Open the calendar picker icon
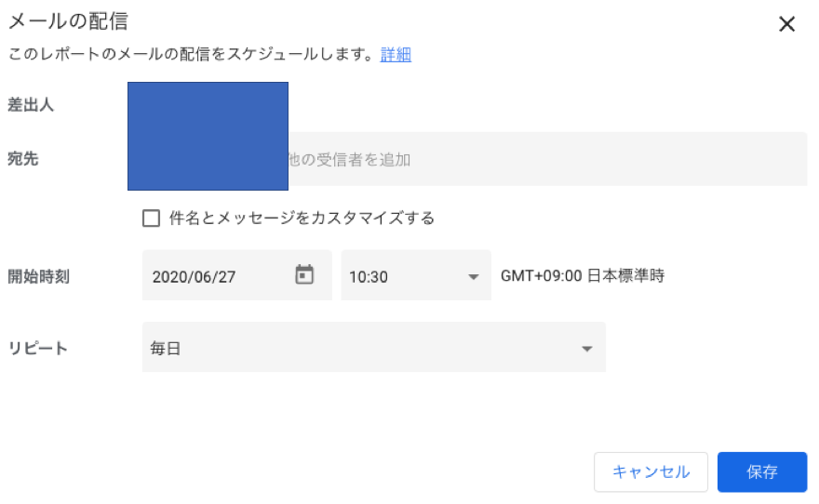819x504 pixels. point(304,274)
